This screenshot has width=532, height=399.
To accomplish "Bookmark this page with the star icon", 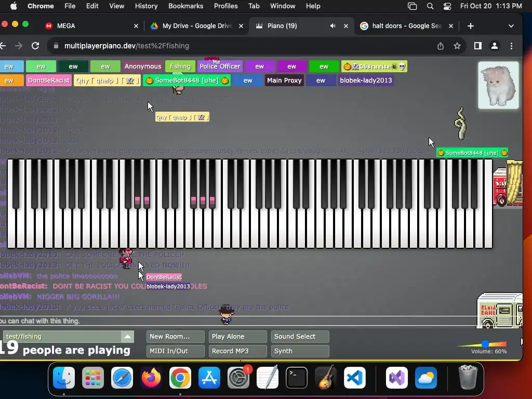I will (457, 46).
